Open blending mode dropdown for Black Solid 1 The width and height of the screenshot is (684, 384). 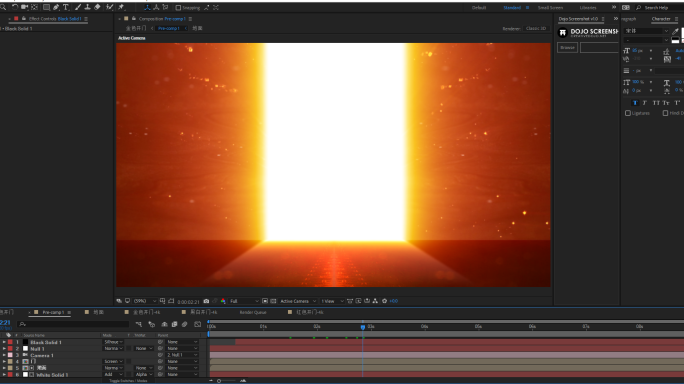pyautogui.click(x=113, y=342)
